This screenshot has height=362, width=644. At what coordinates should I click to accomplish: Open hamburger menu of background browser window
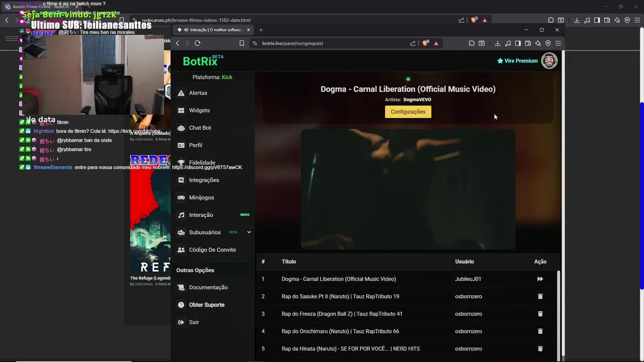point(637,20)
